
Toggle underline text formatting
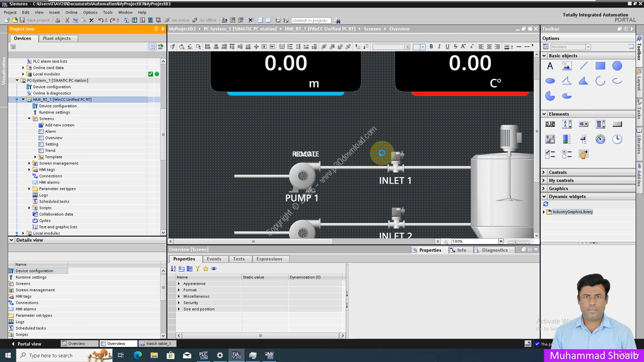(447, 47)
